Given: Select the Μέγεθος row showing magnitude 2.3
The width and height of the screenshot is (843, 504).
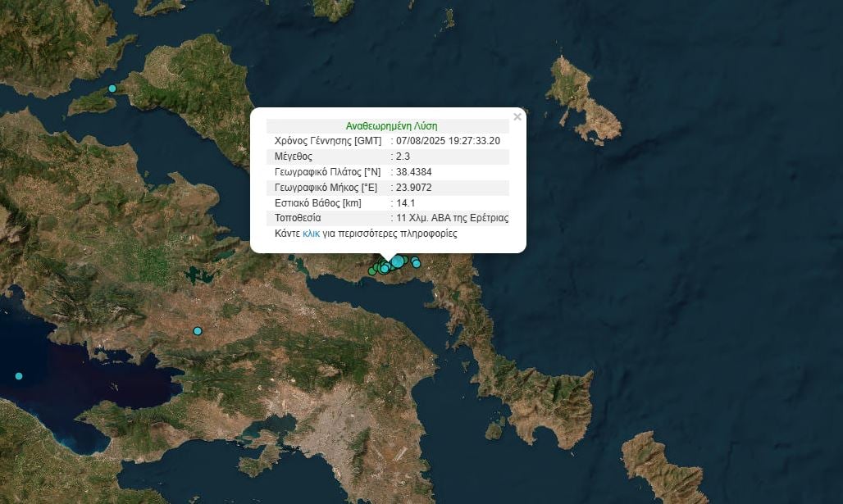Looking at the screenshot, I should [x=393, y=157].
